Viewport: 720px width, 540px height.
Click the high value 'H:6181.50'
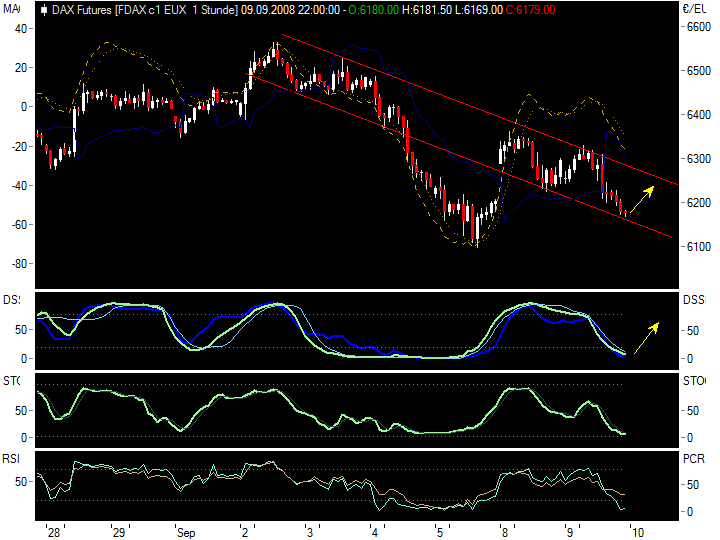[x=427, y=10]
